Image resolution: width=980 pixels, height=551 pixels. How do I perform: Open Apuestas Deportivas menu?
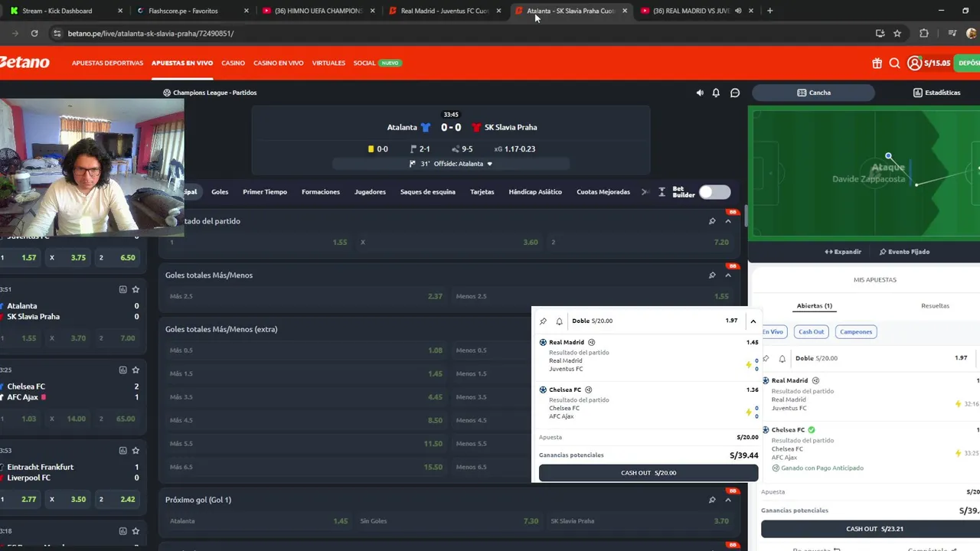tap(107, 63)
